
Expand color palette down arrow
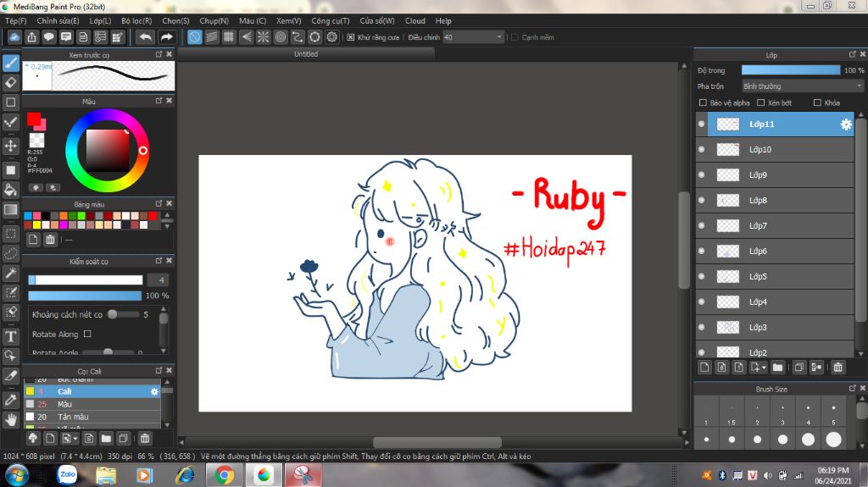tap(167, 226)
